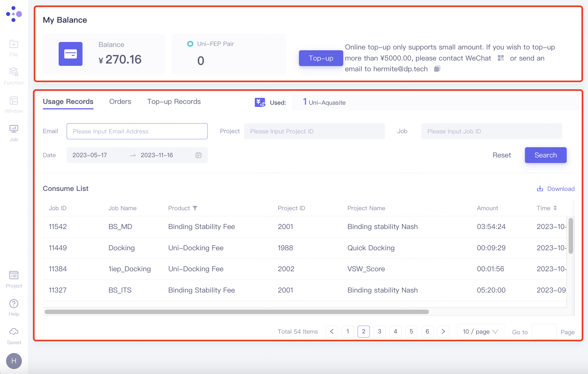Click the horizontal table scrollbar
Screen dimensions: 588x374
pyautogui.click(x=236, y=312)
